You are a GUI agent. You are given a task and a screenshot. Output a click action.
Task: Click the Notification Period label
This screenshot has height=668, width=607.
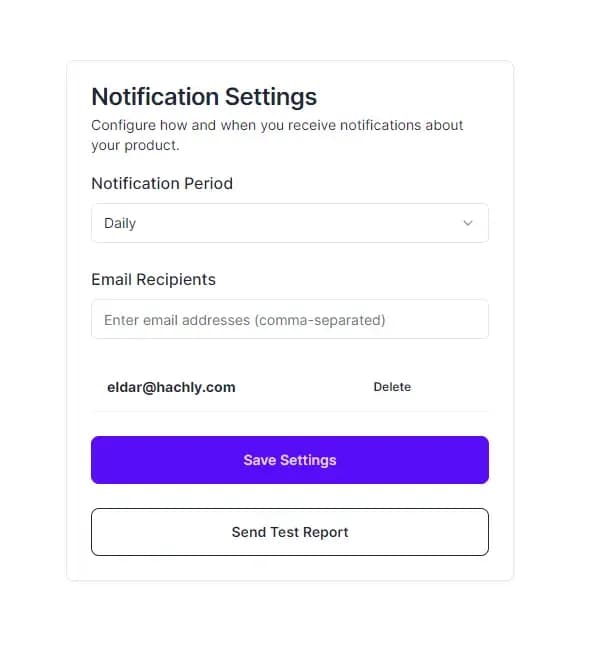coord(162,184)
